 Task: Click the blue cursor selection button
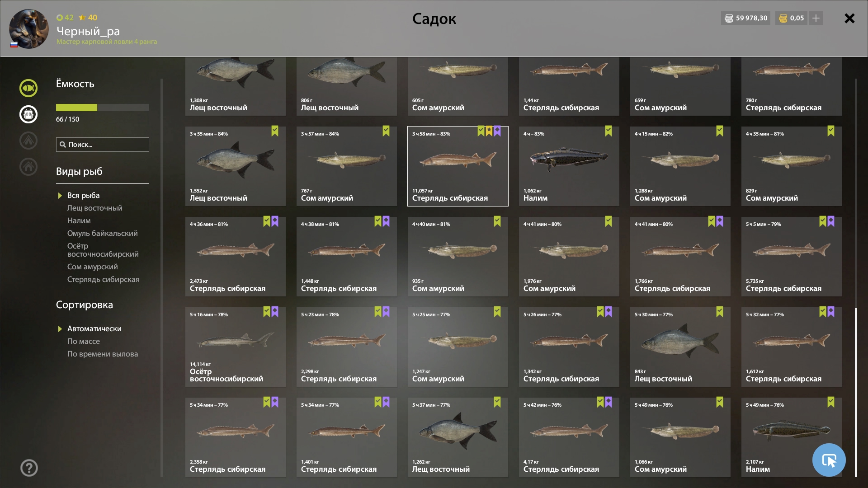pyautogui.click(x=829, y=460)
